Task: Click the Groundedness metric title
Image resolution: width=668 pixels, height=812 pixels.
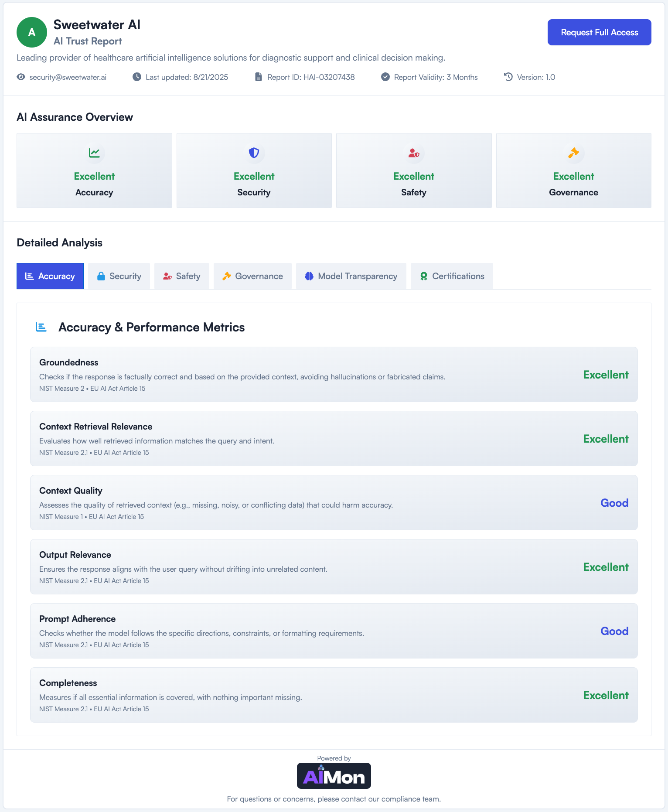Action: pyautogui.click(x=69, y=362)
